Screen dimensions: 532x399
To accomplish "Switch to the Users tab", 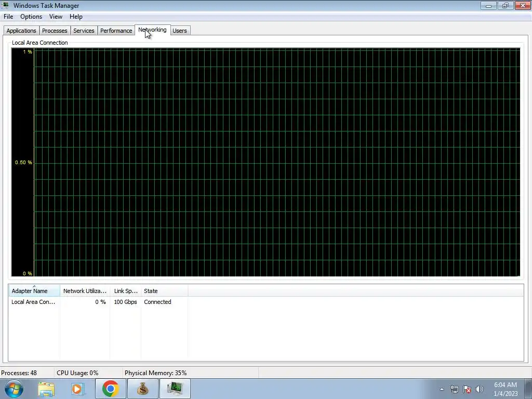I will [x=180, y=31].
